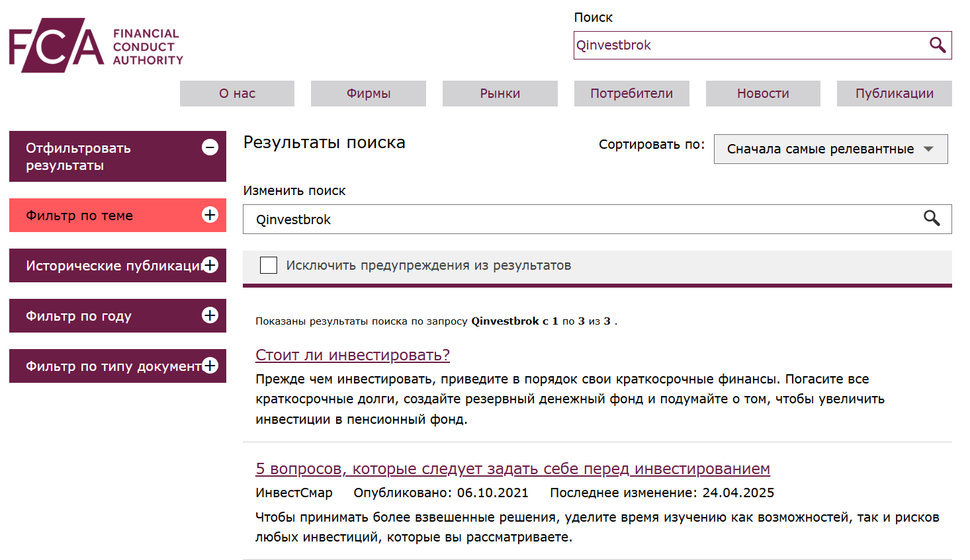Expand the "Фильтр по типу документа" section
Image resolution: width=970 pixels, height=560 pixels.
coord(210,365)
